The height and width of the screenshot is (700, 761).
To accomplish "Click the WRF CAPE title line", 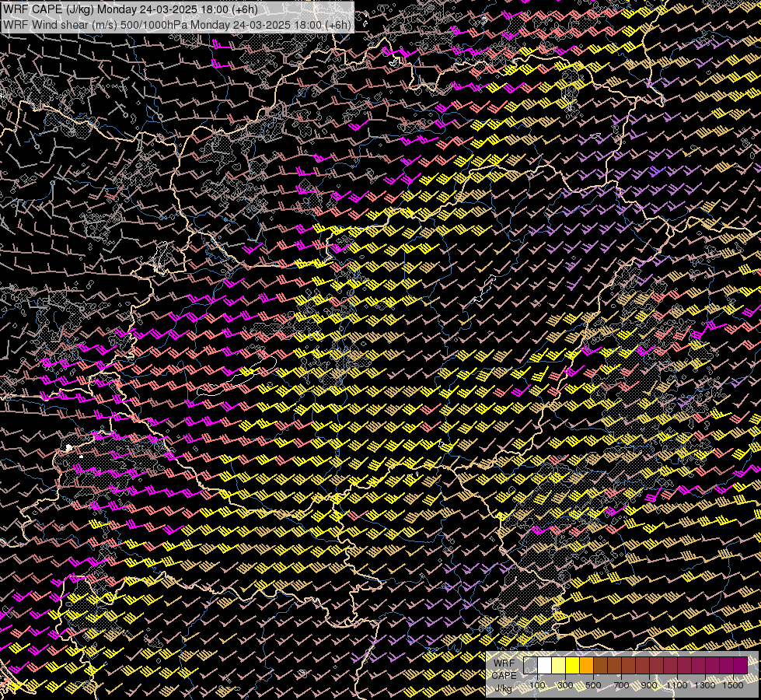I will click(x=130, y=9).
